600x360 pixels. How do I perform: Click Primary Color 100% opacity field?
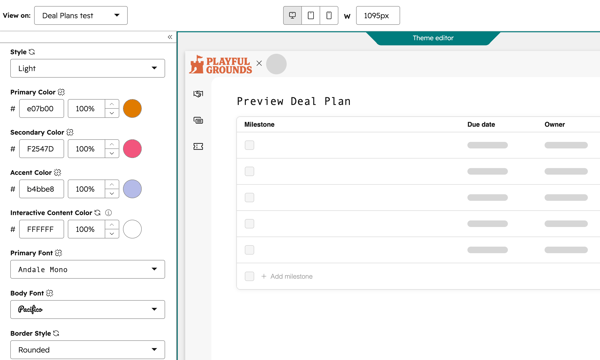coord(86,109)
